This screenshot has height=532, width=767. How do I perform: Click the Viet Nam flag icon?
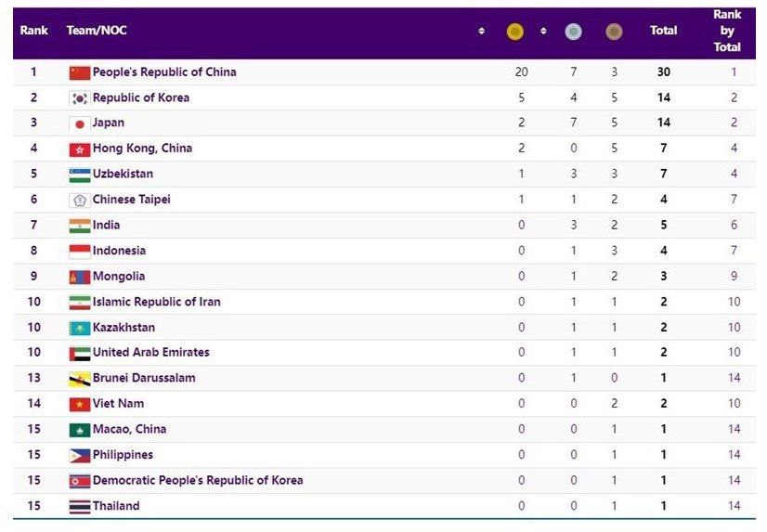[x=79, y=405]
